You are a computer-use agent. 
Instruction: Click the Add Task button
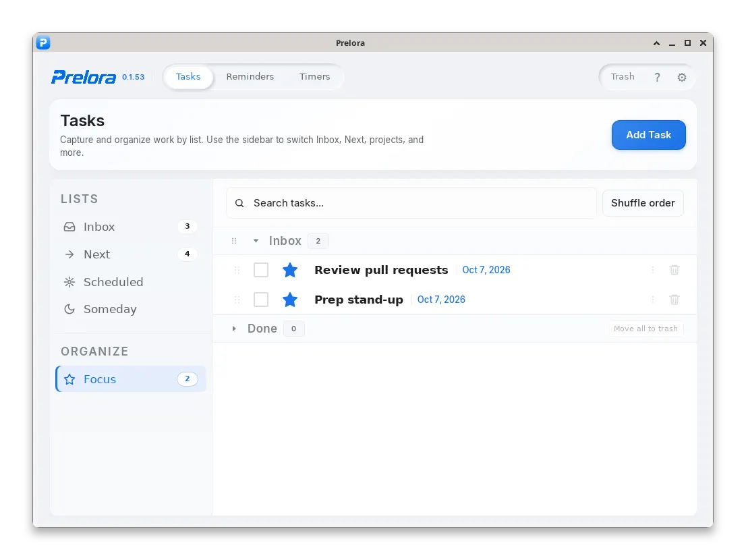click(x=648, y=135)
